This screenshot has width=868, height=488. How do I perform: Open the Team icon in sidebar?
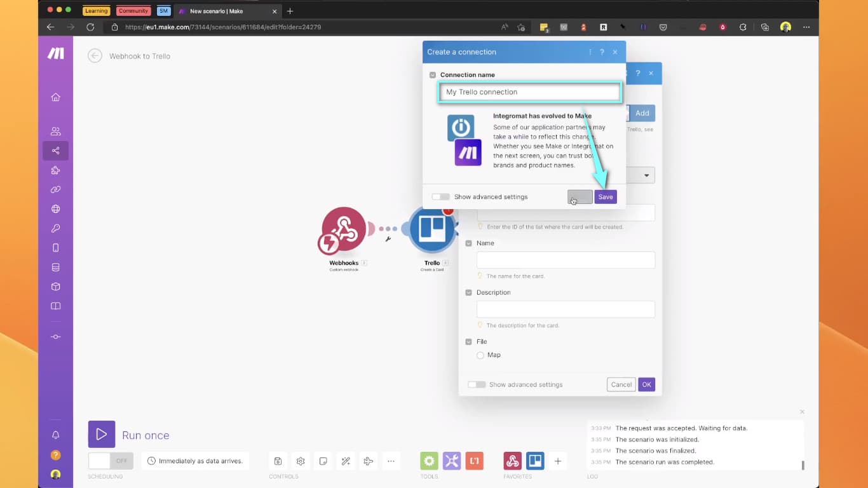tap(56, 132)
